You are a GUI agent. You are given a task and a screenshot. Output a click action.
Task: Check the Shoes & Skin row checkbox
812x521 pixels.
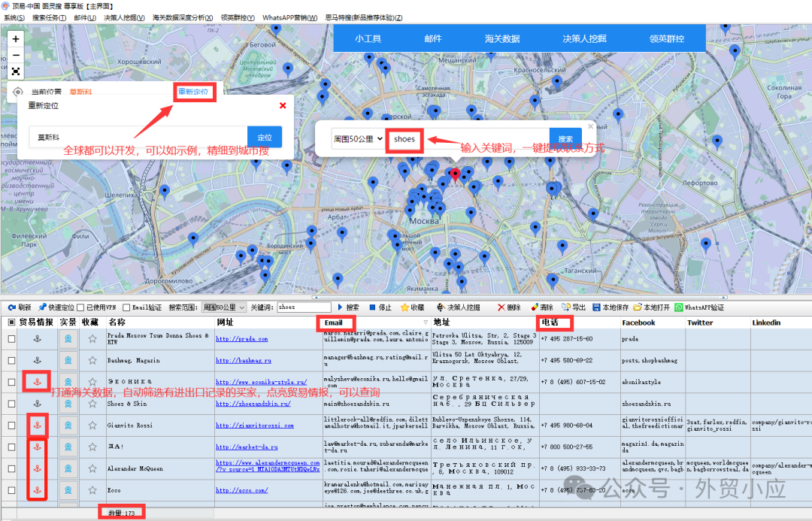11,404
